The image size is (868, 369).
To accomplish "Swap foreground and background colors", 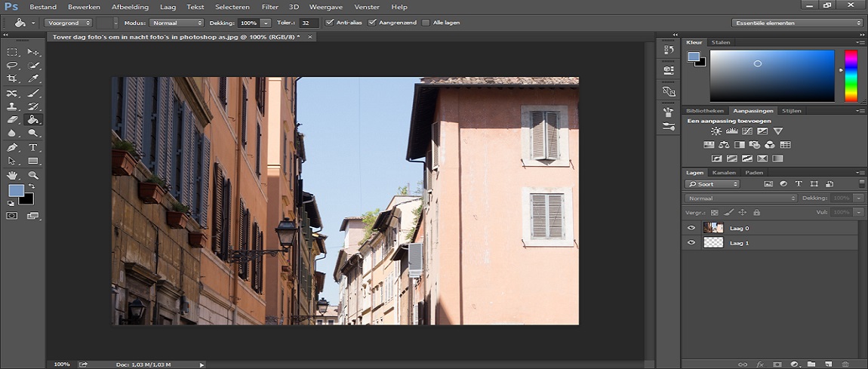I will click(x=32, y=186).
